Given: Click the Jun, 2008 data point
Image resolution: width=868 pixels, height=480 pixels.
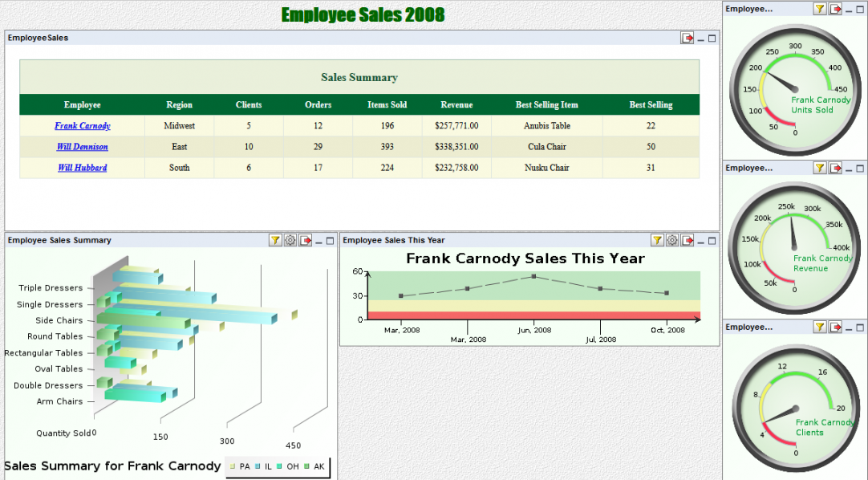Looking at the screenshot, I should [x=533, y=276].
